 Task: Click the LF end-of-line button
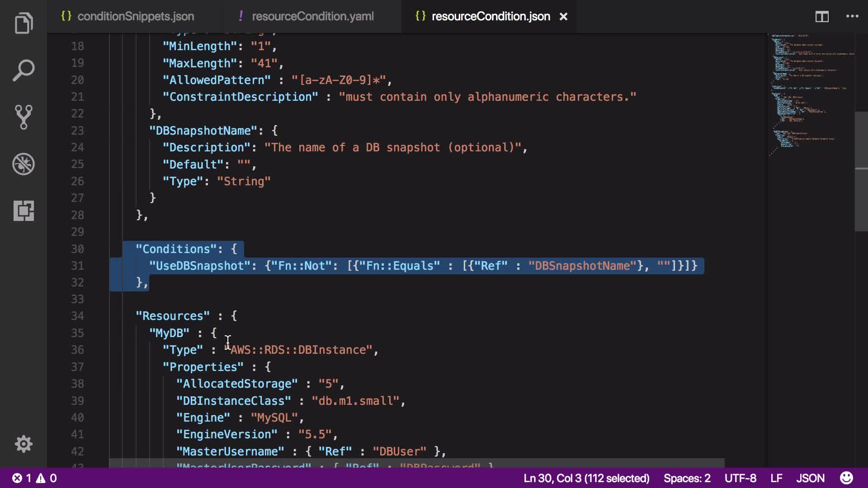(776, 478)
